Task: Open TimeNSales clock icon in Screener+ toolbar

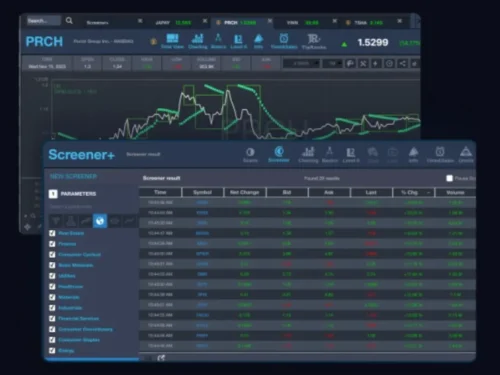Action: [440, 155]
